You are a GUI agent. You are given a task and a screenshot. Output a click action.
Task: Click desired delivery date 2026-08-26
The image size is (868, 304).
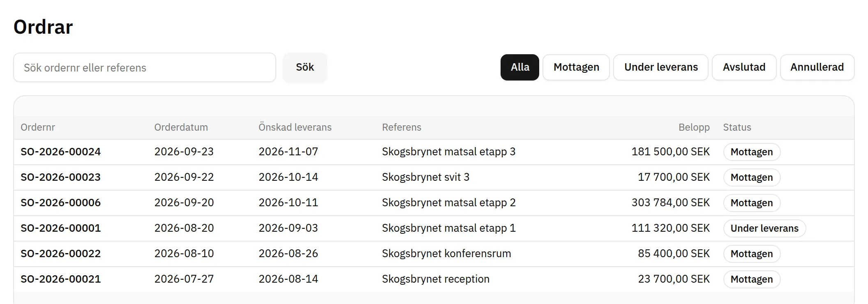(289, 254)
